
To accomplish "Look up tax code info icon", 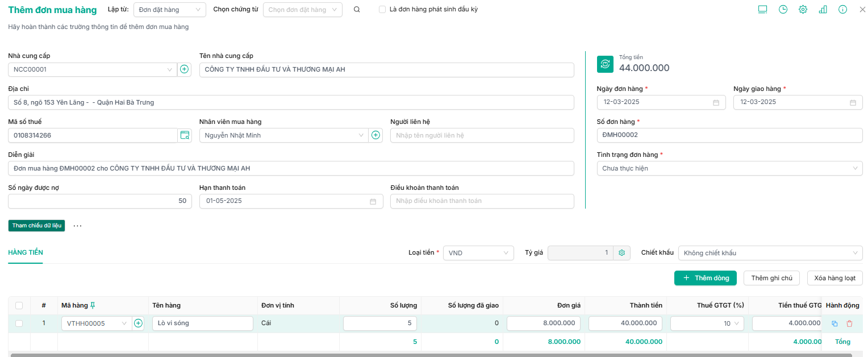I will tap(185, 135).
